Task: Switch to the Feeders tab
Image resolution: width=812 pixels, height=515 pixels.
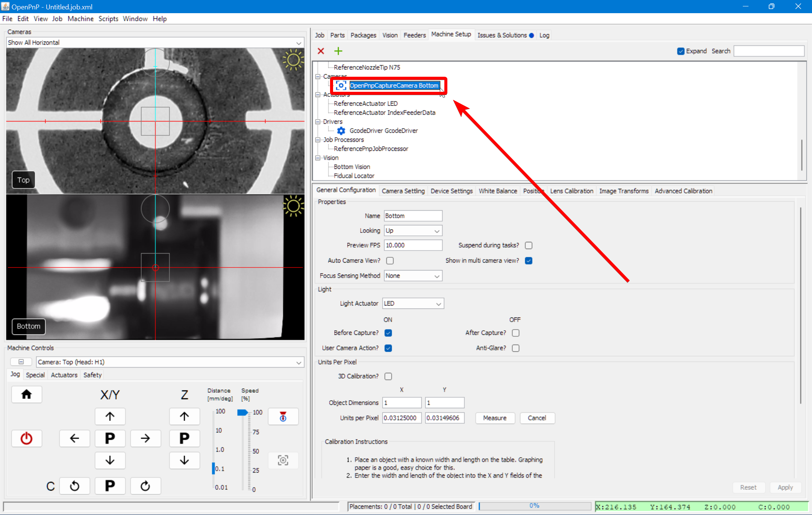Action: pyautogui.click(x=414, y=35)
